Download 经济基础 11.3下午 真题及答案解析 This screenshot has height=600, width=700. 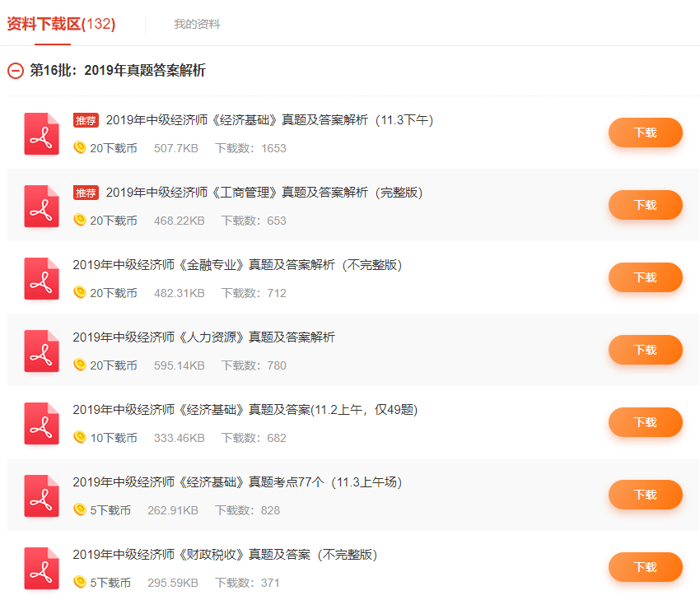645,133
